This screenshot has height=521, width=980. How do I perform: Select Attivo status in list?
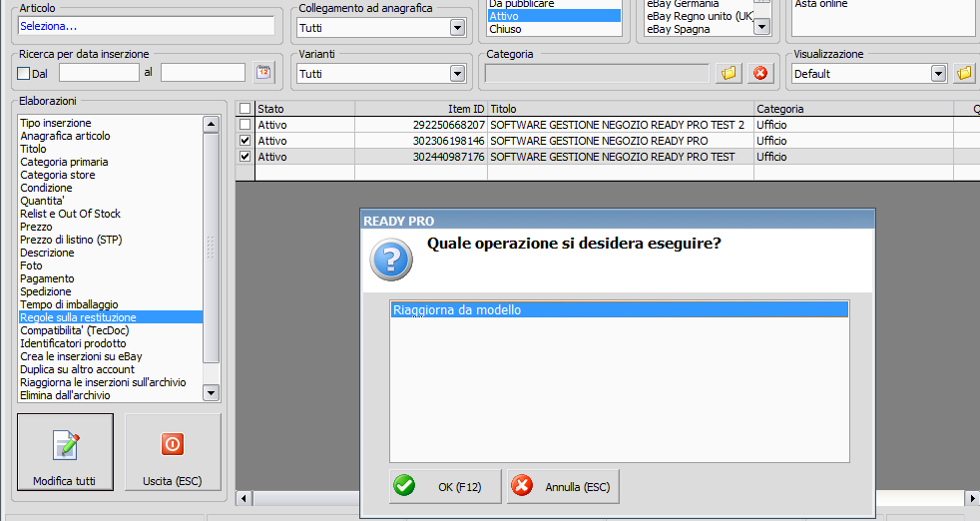click(554, 16)
